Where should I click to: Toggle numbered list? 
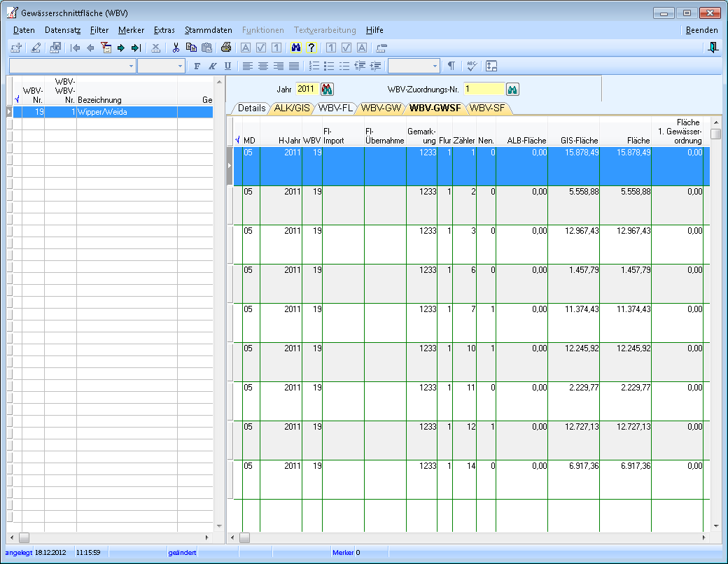coord(314,66)
